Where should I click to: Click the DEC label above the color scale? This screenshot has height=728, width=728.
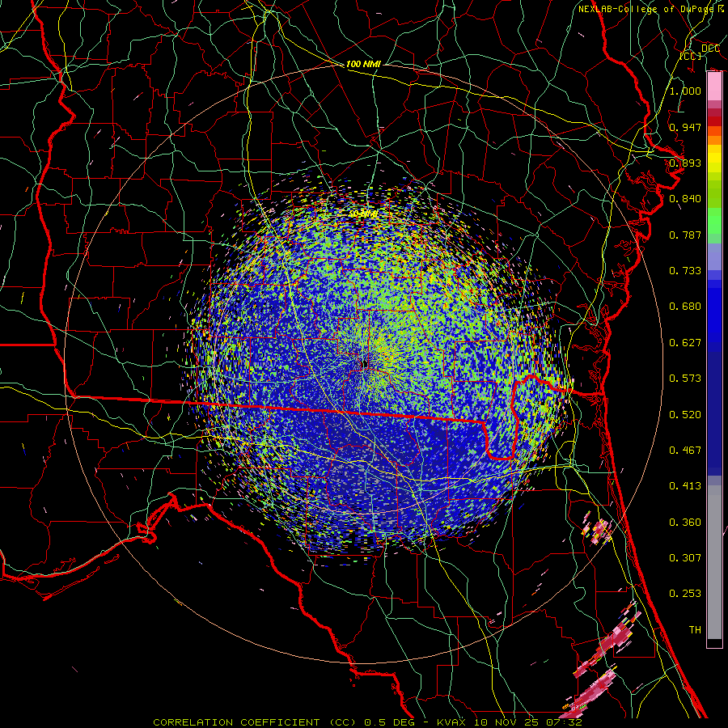point(710,49)
